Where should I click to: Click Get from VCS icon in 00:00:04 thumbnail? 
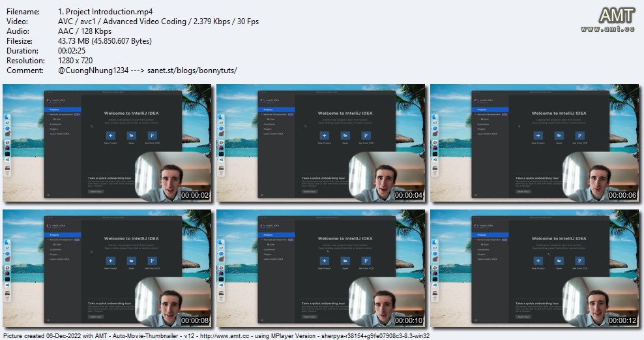click(366, 135)
